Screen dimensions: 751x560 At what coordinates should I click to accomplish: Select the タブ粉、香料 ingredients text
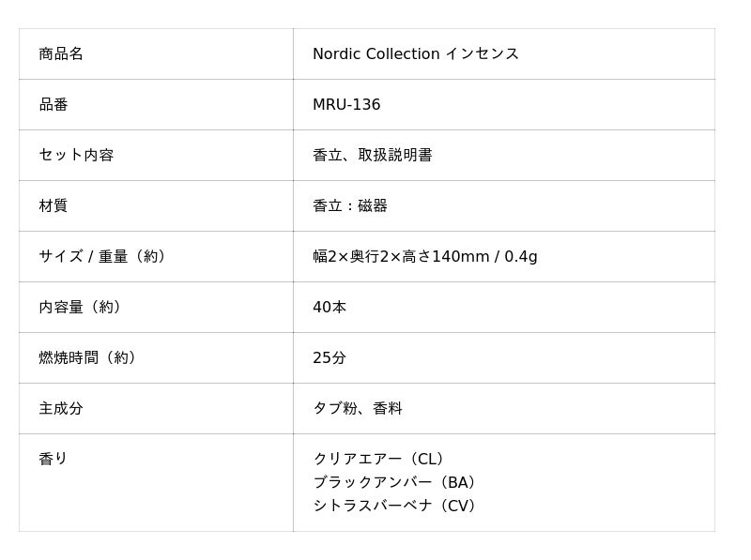tap(357, 409)
